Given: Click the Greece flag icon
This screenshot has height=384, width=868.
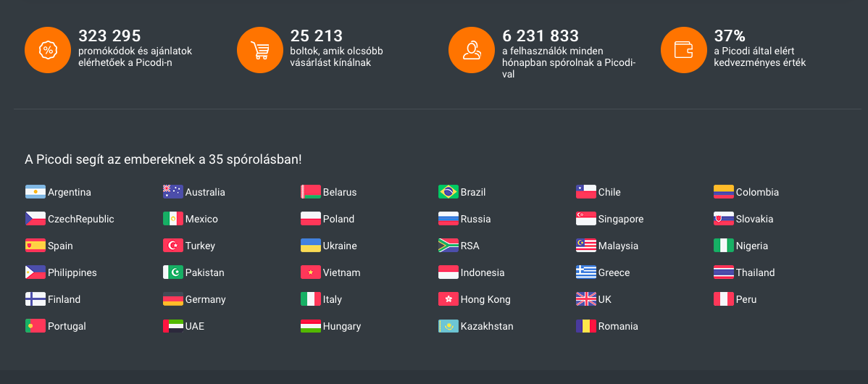Looking at the screenshot, I should coord(586,272).
